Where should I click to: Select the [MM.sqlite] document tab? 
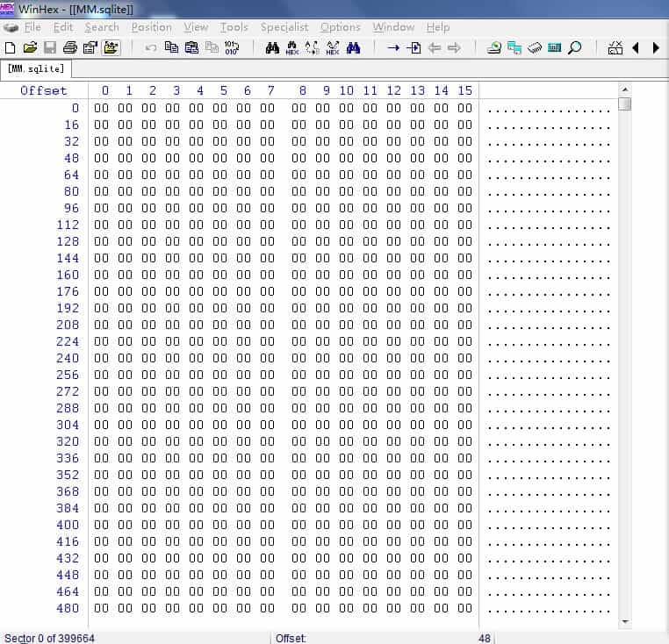click(36, 69)
